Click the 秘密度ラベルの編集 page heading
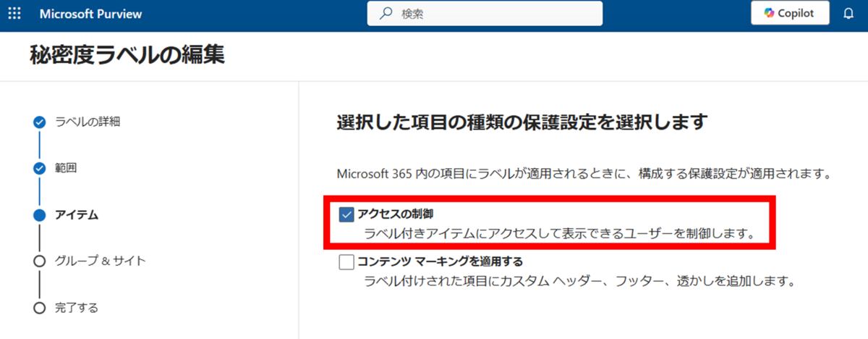Image resolution: width=868 pixels, height=339 pixels. [x=127, y=55]
